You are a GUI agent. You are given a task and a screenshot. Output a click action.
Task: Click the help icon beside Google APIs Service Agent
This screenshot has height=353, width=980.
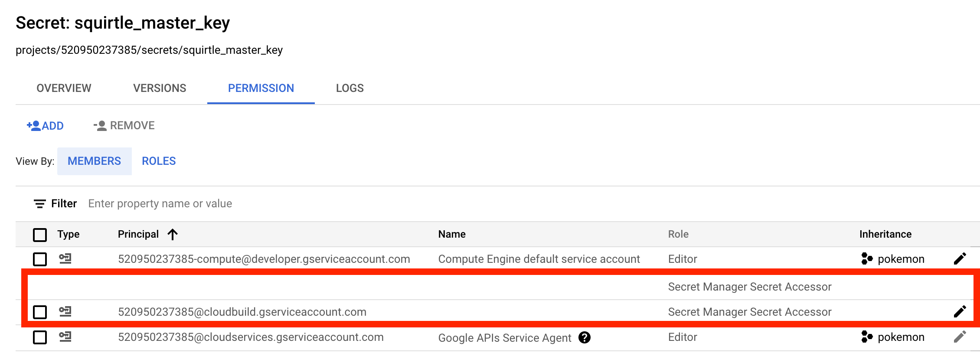point(585,337)
